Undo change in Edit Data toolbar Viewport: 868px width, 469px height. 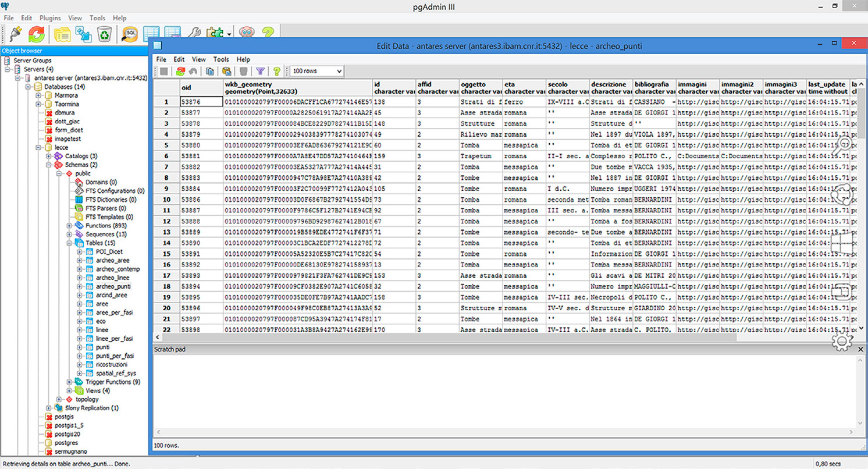[193, 71]
